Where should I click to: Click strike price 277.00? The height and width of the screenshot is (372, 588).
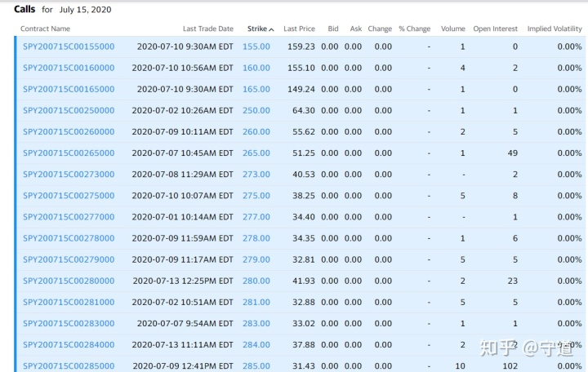[x=256, y=217]
